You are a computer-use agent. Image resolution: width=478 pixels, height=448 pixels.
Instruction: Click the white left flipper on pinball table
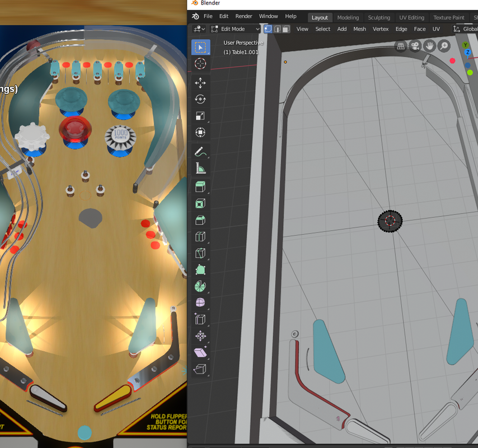pos(48,398)
